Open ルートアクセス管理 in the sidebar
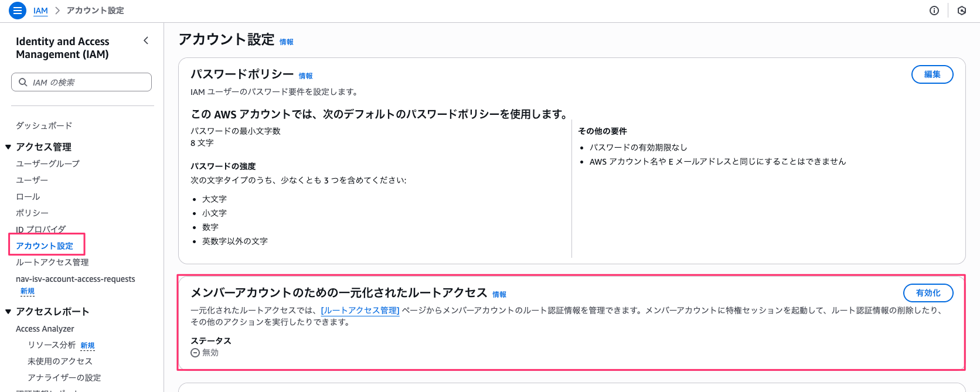 point(52,262)
